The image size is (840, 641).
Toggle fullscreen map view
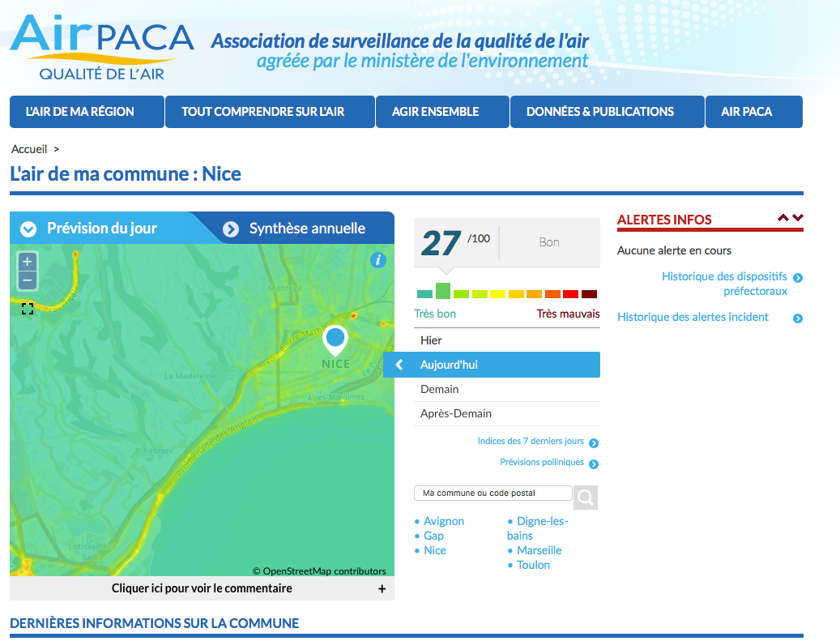click(x=28, y=309)
